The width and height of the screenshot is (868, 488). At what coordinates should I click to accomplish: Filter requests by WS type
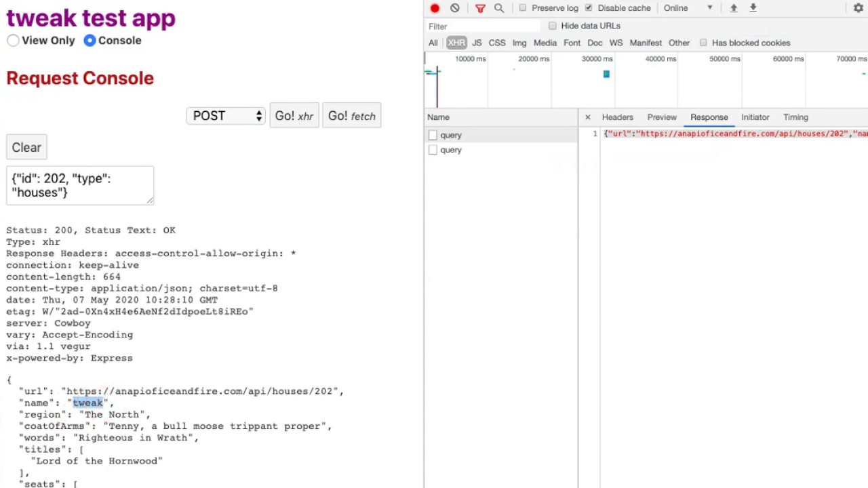(616, 43)
